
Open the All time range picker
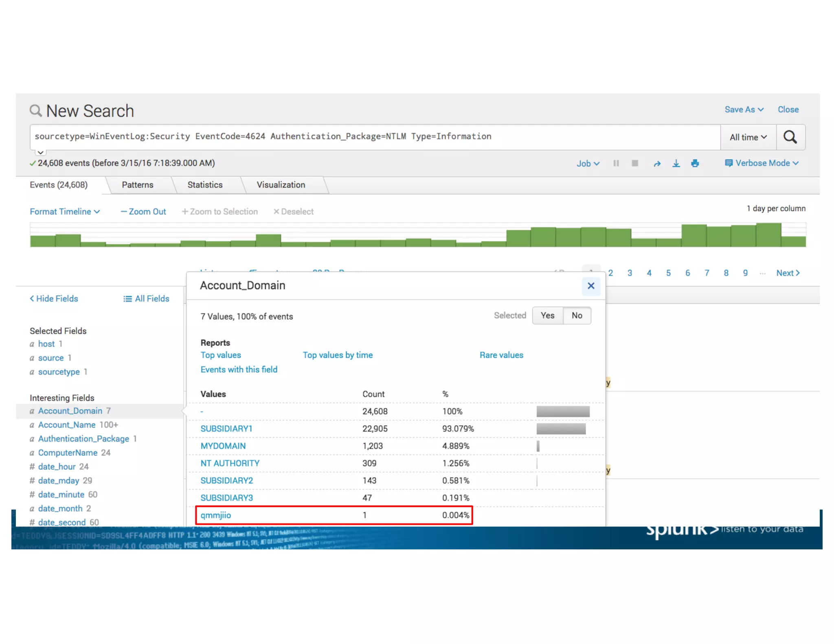748,137
